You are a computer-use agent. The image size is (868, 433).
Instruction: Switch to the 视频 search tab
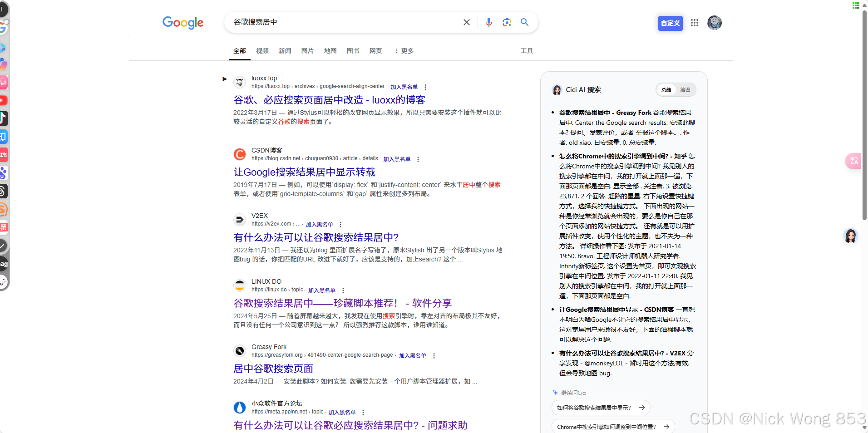(x=262, y=51)
